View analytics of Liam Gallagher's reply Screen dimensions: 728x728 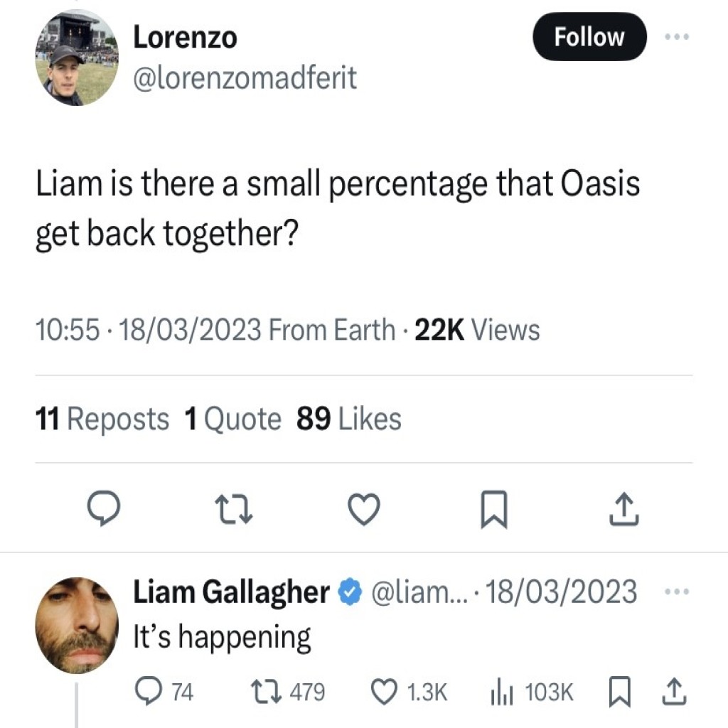502,692
